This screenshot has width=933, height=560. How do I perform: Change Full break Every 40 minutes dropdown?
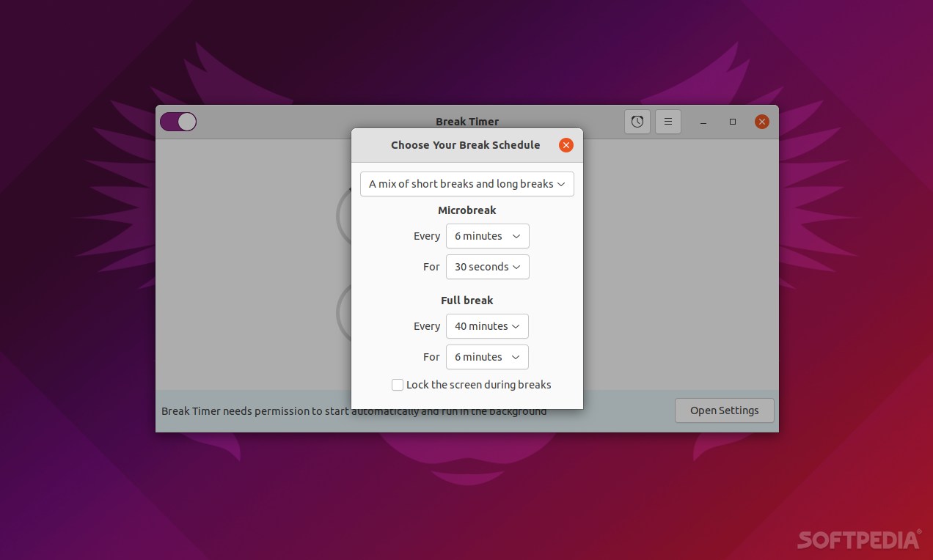click(x=487, y=326)
